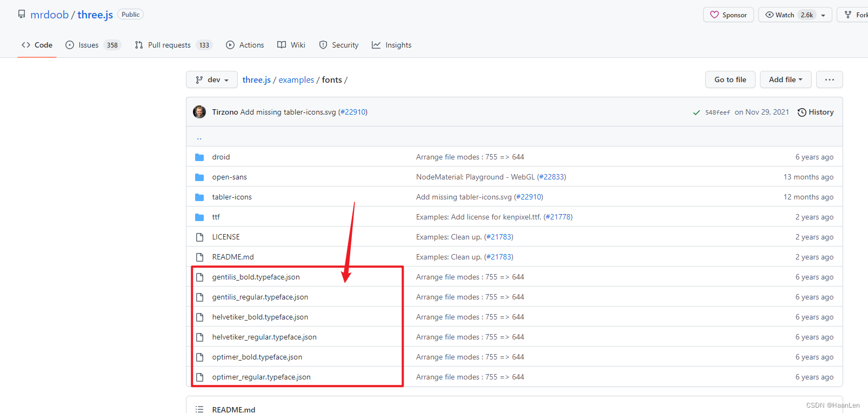Image resolution: width=868 pixels, height=413 pixels.
Task: Open the three-dots more options menu
Action: 830,79
